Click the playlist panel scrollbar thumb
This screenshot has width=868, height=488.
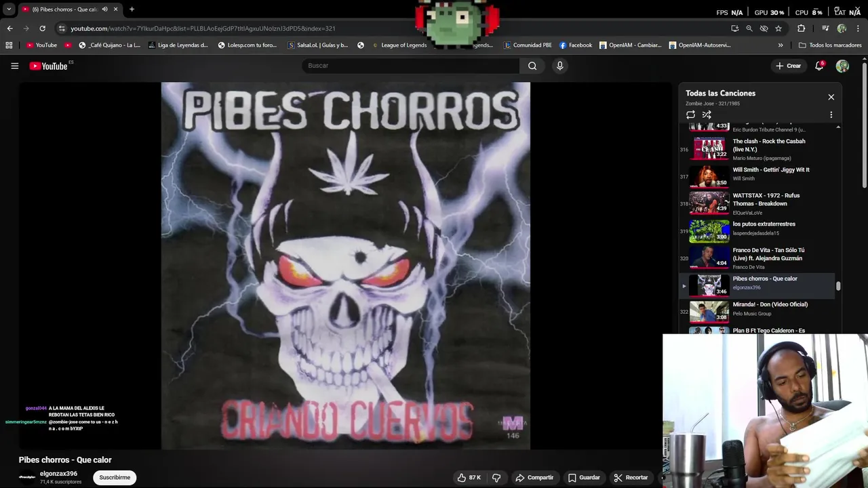838,286
